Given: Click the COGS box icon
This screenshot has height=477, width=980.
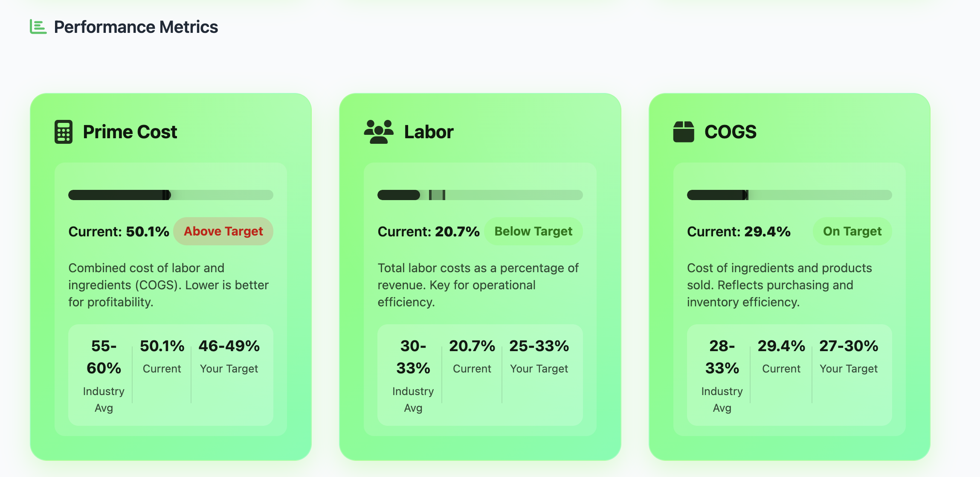Looking at the screenshot, I should click(684, 132).
